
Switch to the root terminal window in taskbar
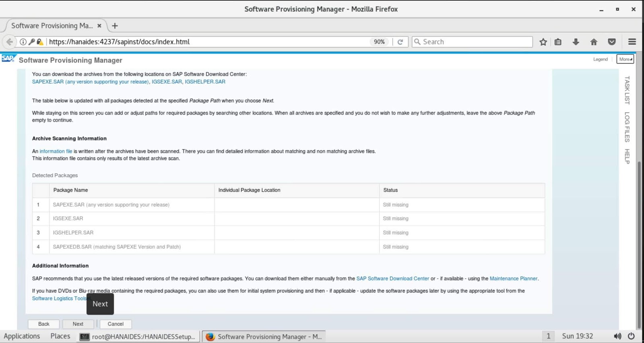click(x=138, y=337)
